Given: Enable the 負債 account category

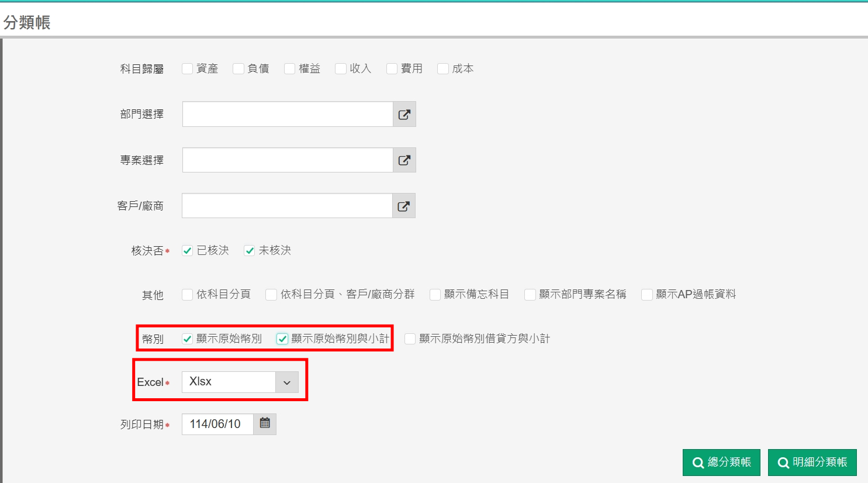Looking at the screenshot, I should tap(238, 69).
